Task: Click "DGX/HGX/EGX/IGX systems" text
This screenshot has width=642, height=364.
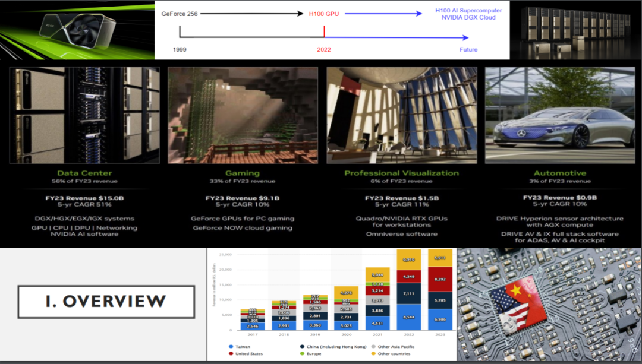Action: pos(85,219)
